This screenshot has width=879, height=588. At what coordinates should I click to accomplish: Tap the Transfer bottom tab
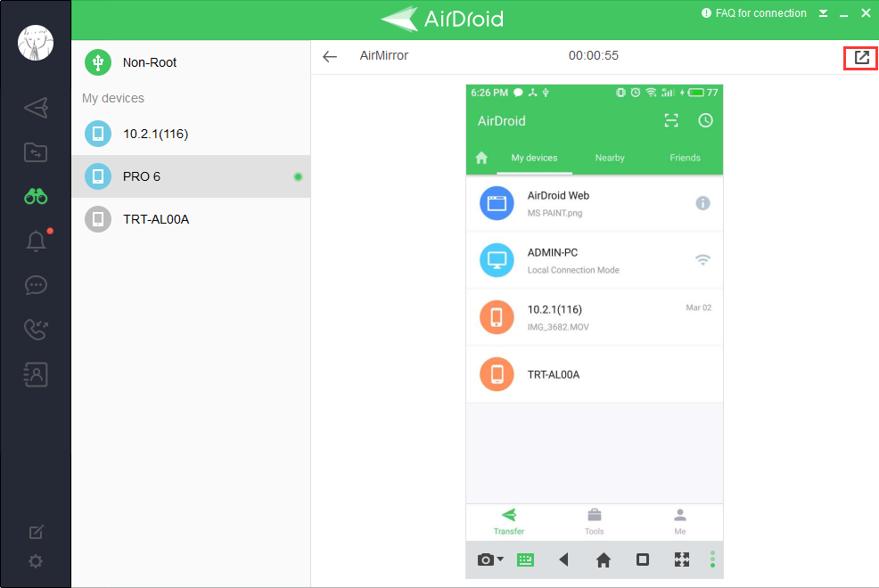click(509, 522)
